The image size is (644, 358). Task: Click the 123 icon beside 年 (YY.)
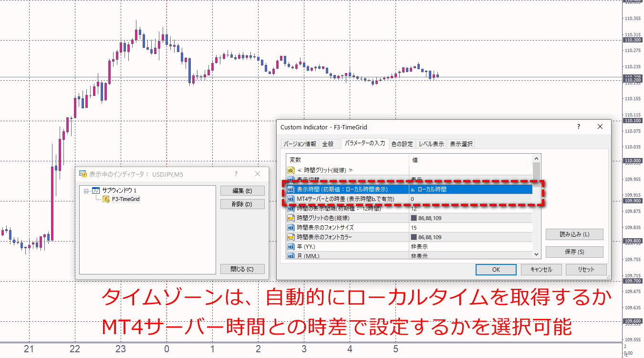tap(291, 246)
